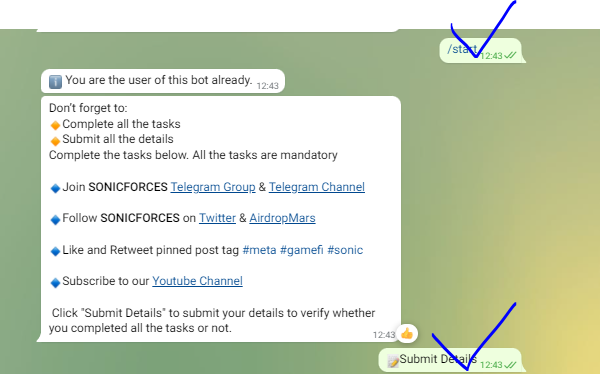Screen dimensions: 600x374
Task: Click the orange diamond before Complete all tasks
Action: [x=55, y=125]
